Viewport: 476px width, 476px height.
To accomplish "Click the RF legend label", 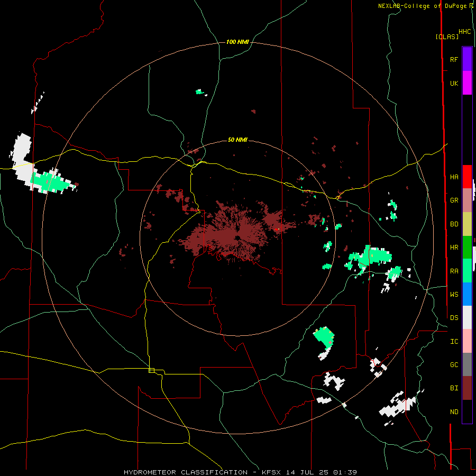I will (454, 59).
